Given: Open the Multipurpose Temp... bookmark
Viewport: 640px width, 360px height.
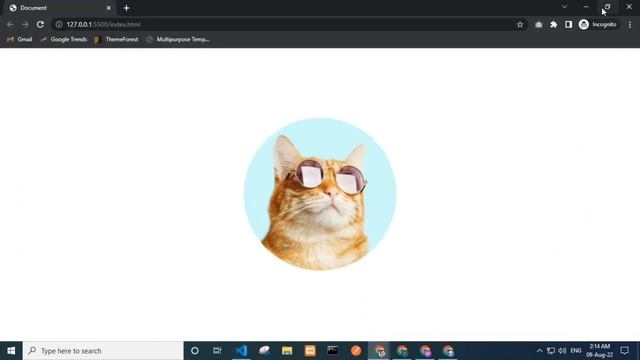Looking at the screenshot, I should click(178, 40).
